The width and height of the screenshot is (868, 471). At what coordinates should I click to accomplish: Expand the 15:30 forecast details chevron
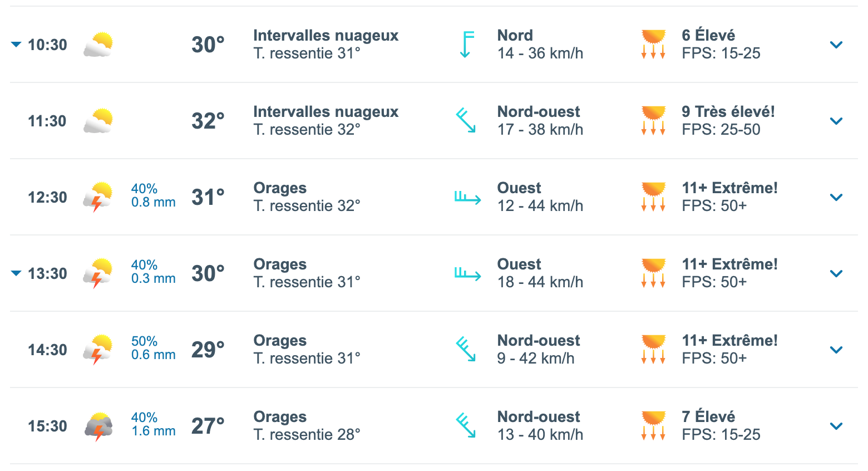coord(836,426)
